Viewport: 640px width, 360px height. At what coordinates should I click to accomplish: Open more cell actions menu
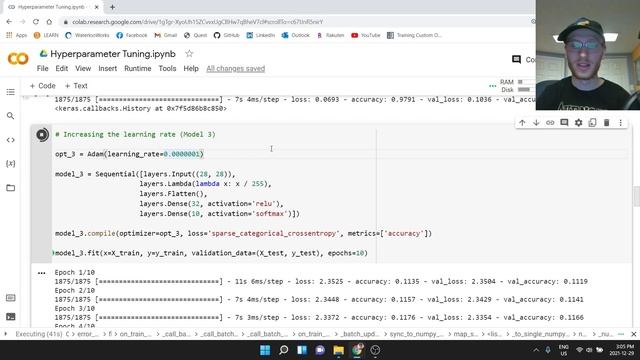click(x=620, y=122)
